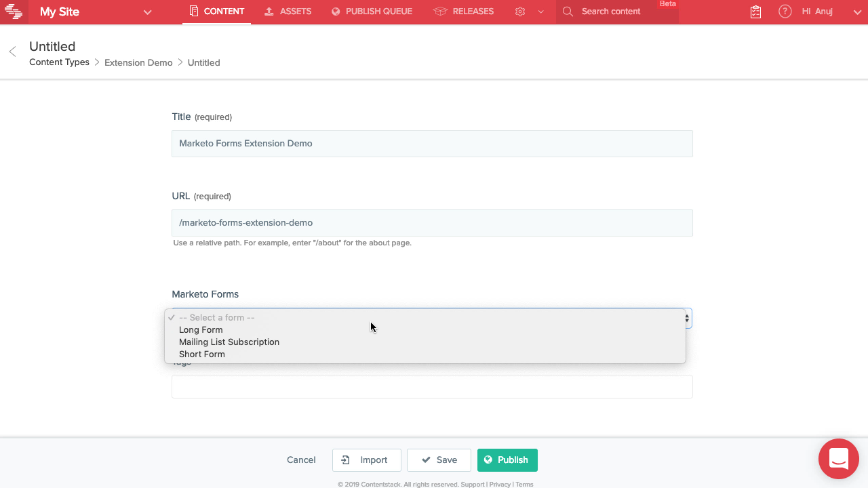Screen dimensions: 868x488
Task: Open the My Site stack dropdown
Action: [x=147, y=12]
